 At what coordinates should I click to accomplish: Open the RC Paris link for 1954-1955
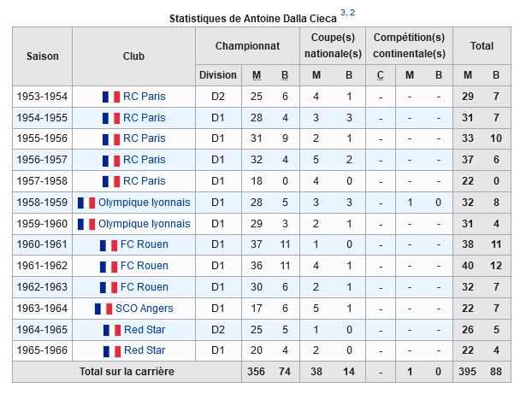145,118
